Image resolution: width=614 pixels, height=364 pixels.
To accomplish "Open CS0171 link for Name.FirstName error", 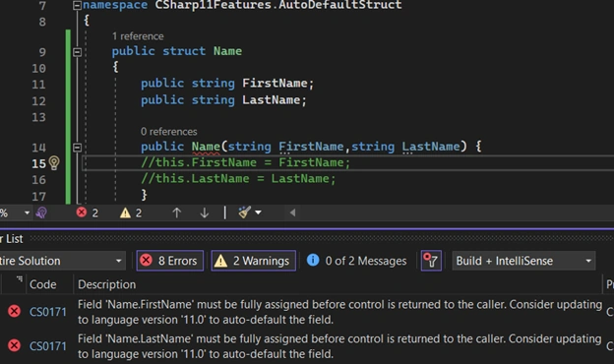I will tap(48, 312).
